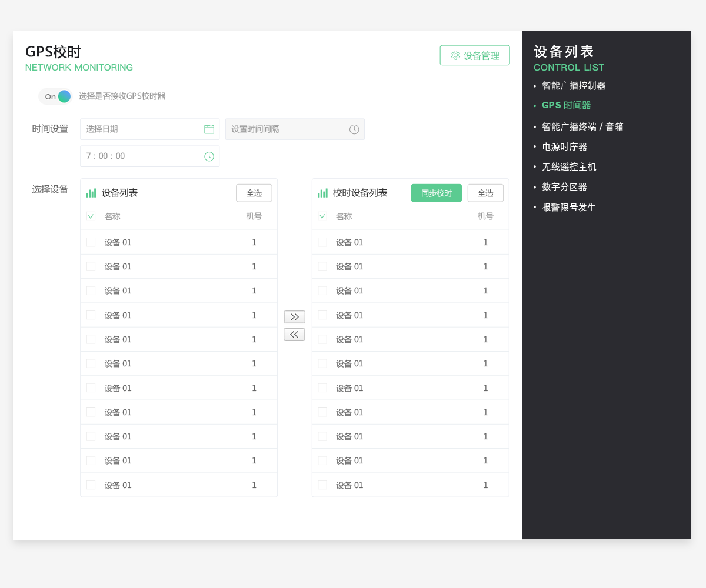This screenshot has height=588, width=706.
Task: Open 报警限号发生 in the sidebar list
Action: pyautogui.click(x=569, y=208)
